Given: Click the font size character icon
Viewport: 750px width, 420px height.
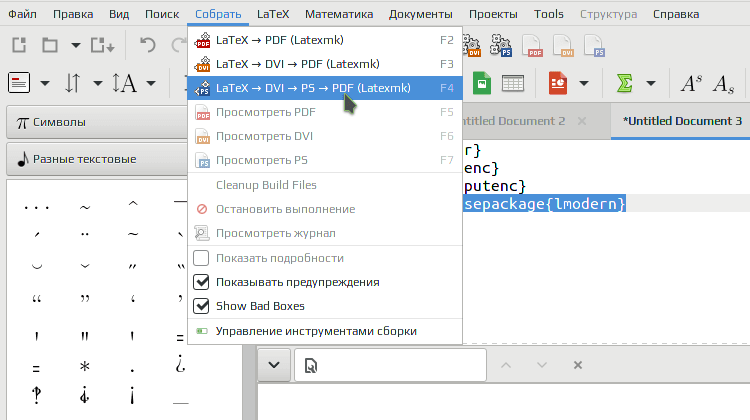Looking at the screenshot, I should (x=124, y=83).
